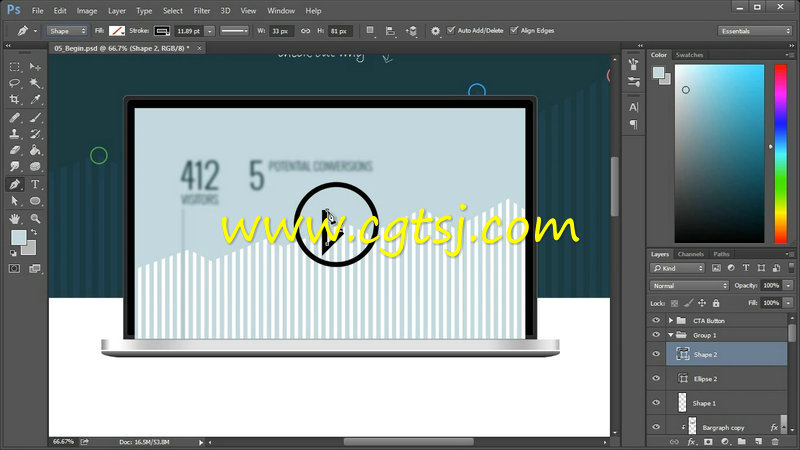Screen dimensions: 800x450
Task: Select the Paint Bucket tool
Action: coord(35,151)
